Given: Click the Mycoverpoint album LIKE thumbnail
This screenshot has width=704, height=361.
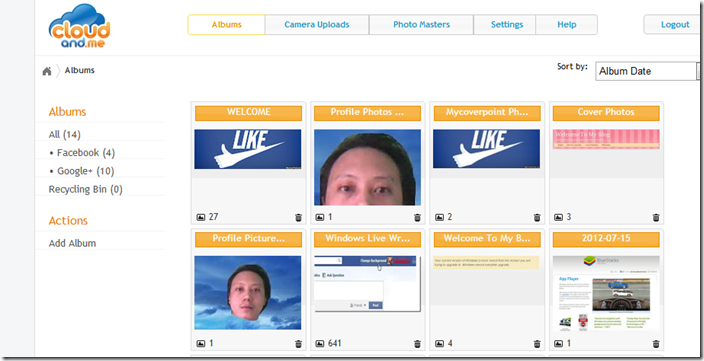Looking at the screenshot, I should point(487,149).
